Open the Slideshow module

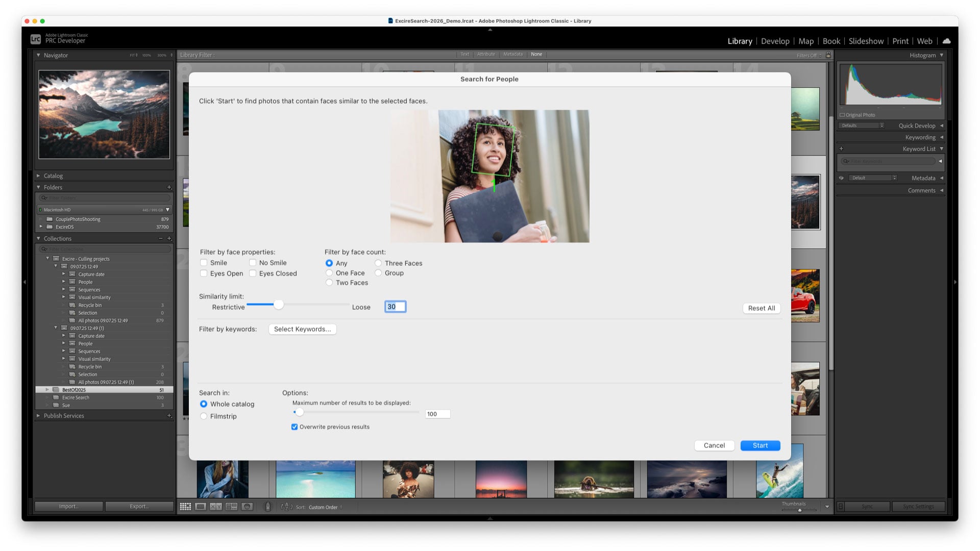pyautogui.click(x=866, y=41)
